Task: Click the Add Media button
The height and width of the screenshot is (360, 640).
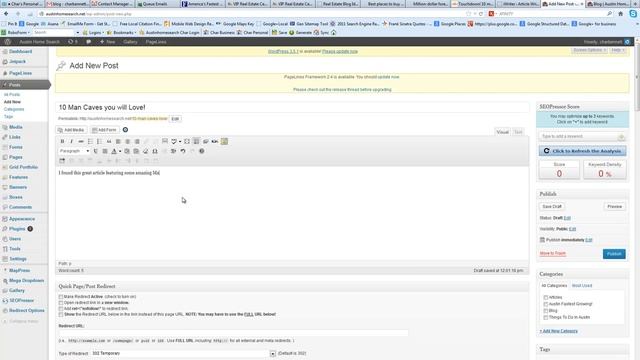Action: [71, 130]
